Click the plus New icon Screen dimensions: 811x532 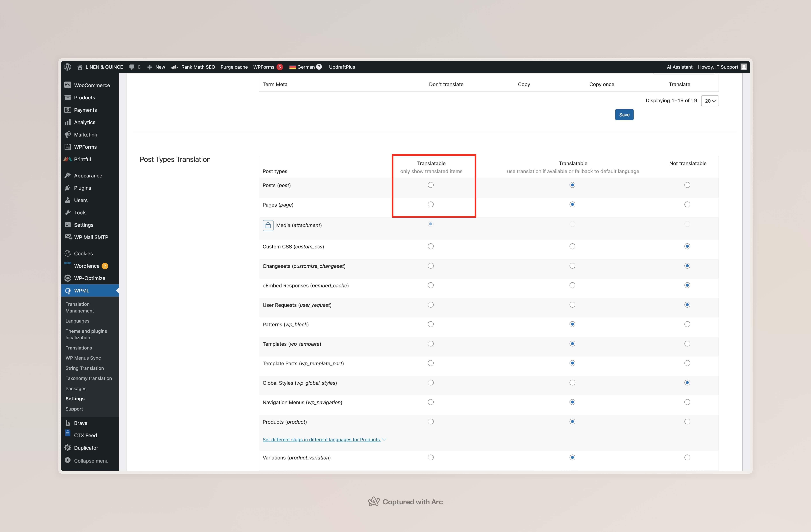[x=150, y=67]
